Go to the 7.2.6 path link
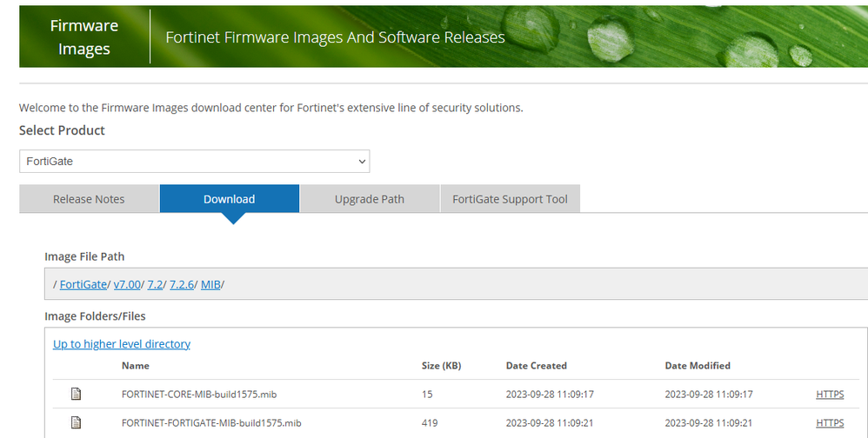The width and height of the screenshot is (868, 438). tap(182, 284)
